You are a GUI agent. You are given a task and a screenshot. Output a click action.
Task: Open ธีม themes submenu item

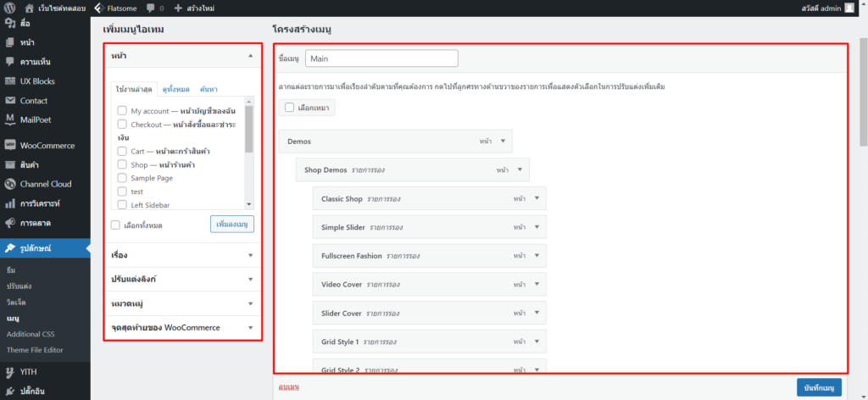pyautogui.click(x=10, y=270)
